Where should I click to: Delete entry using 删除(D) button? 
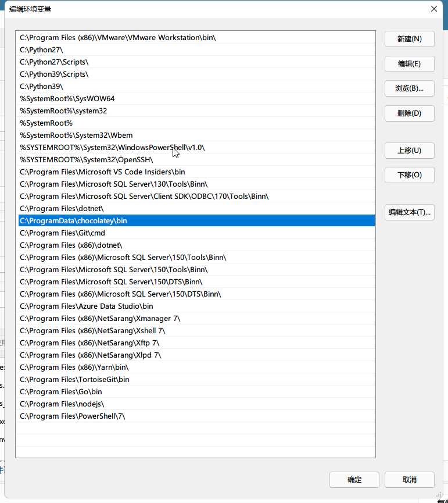(x=409, y=113)
